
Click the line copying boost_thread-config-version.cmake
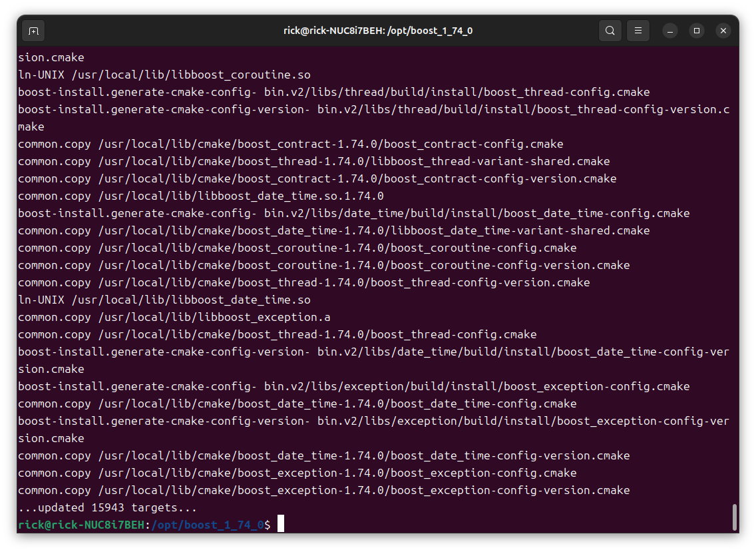304,282
